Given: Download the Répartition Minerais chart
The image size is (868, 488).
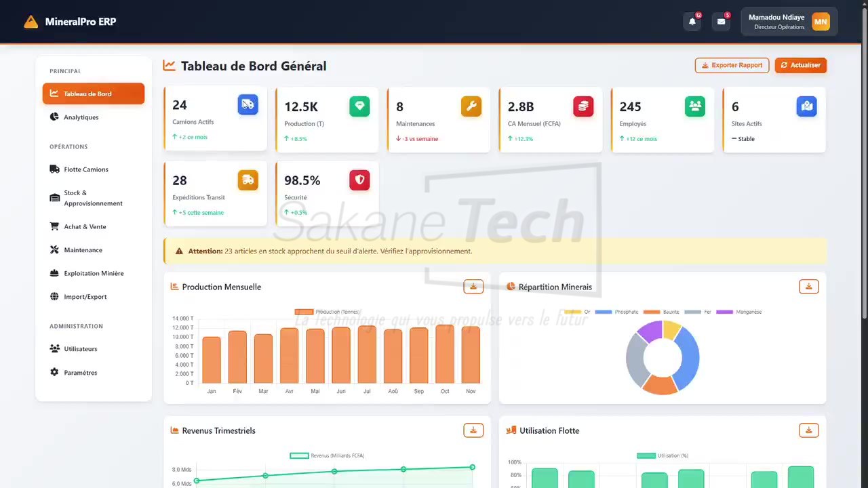Looking at the screenshot, I should (809, 287).
